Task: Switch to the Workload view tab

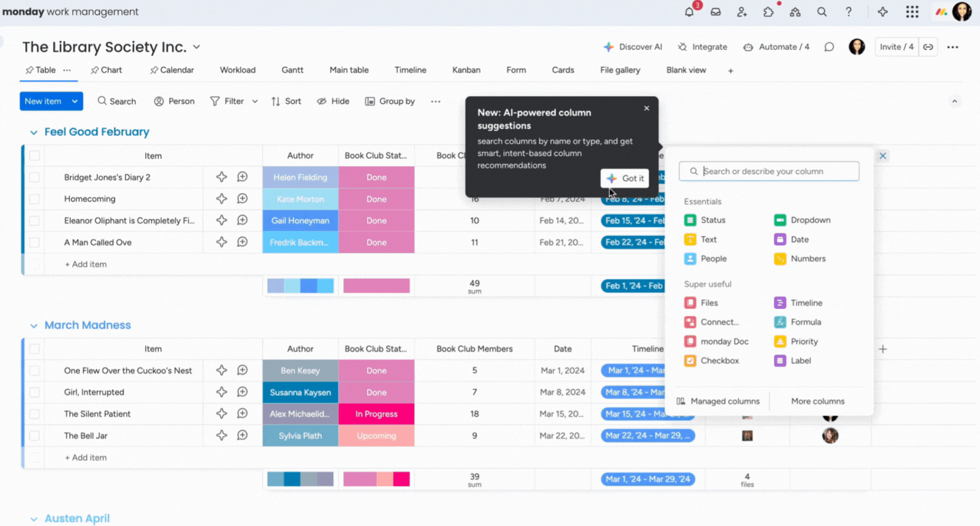Action: point(237,70)
